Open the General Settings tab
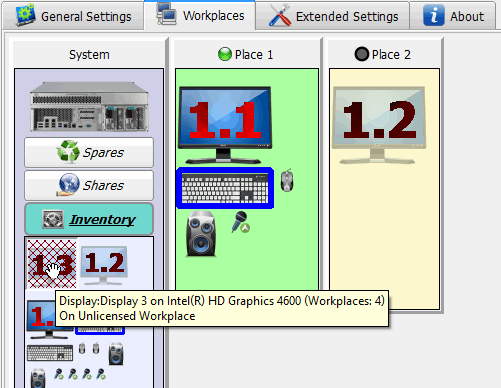 [x=73, y=16]
